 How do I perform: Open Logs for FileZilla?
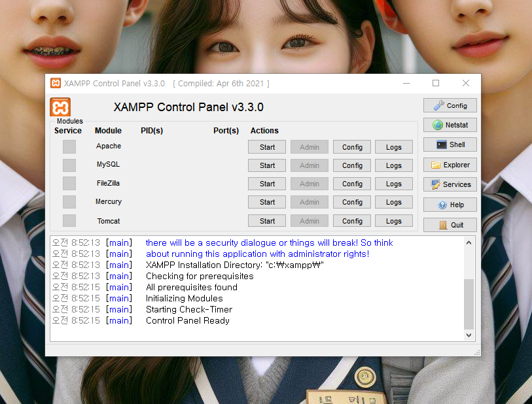point(393,184)
